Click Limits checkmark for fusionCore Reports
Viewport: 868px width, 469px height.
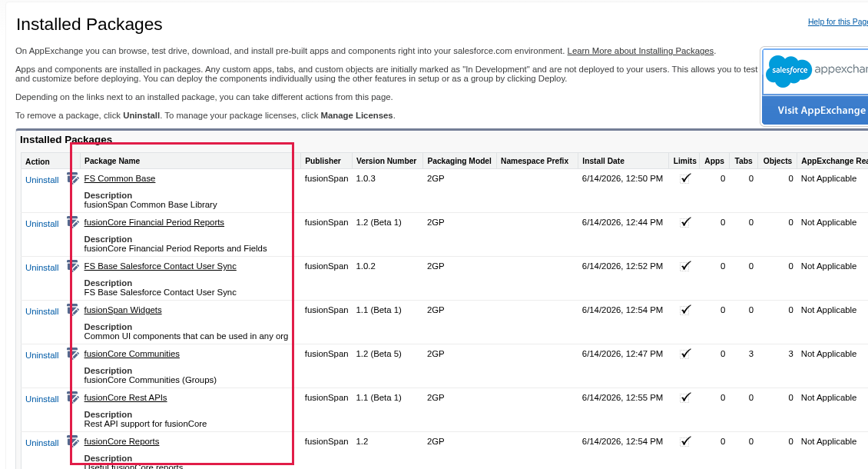(x=685, y=441)
